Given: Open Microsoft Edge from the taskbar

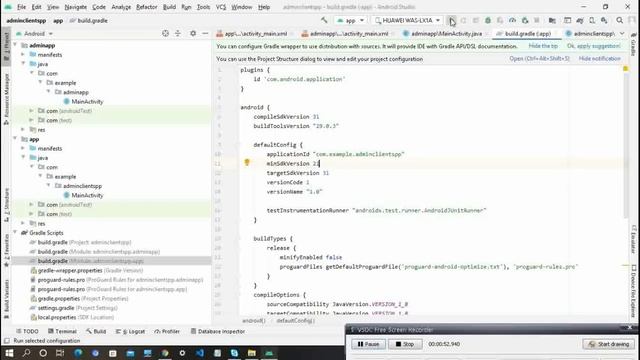Looking at the screenshot, I should (x=78, y=353).
